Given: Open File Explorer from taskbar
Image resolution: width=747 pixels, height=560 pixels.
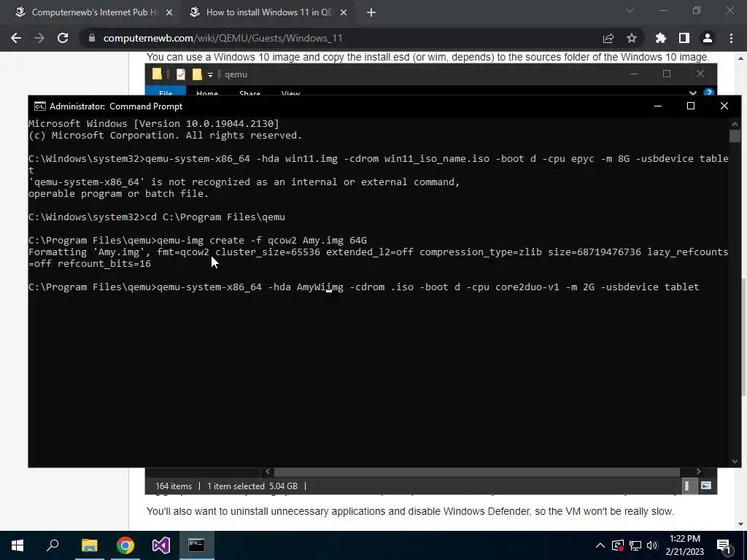Looking at the screenshot, I should click(x=89, y=545).
